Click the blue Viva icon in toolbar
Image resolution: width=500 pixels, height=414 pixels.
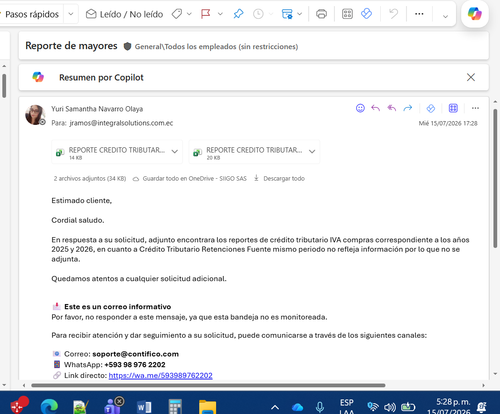tap(366, 14)
